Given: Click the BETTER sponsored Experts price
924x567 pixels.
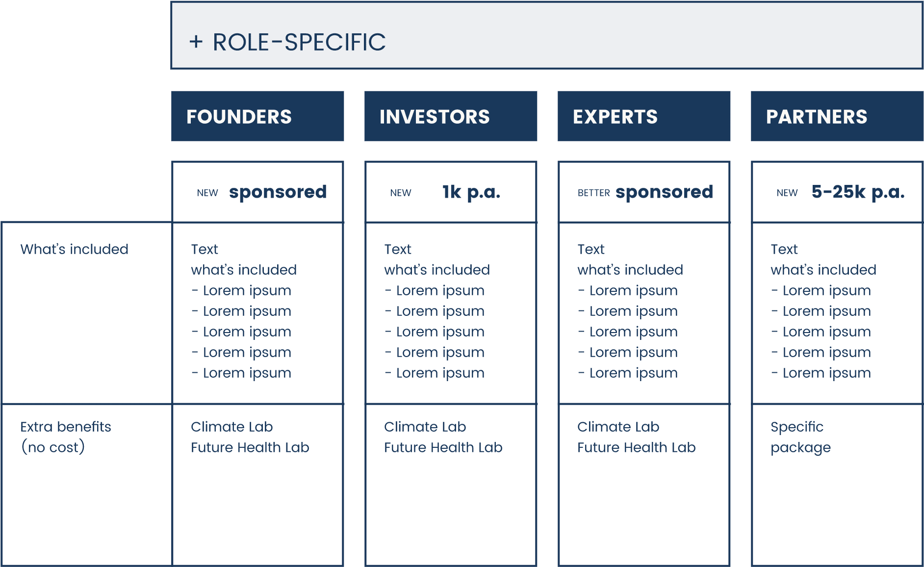Looking at the screenshot, I should coord(664,192).
